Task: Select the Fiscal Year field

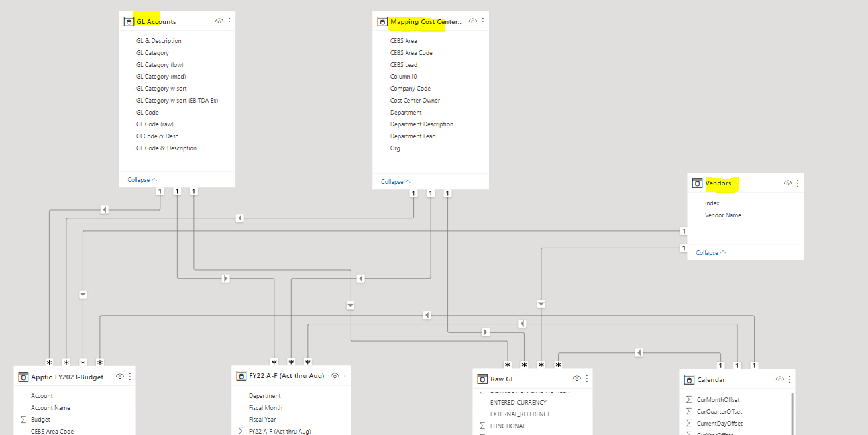Action: click(262, 420)
